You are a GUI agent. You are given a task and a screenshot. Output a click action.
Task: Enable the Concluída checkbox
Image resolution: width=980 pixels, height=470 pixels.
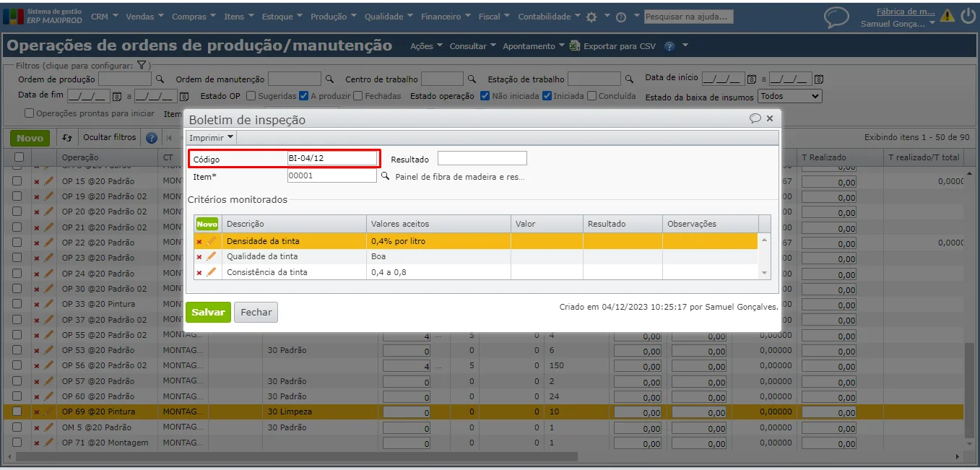(591, 95)
